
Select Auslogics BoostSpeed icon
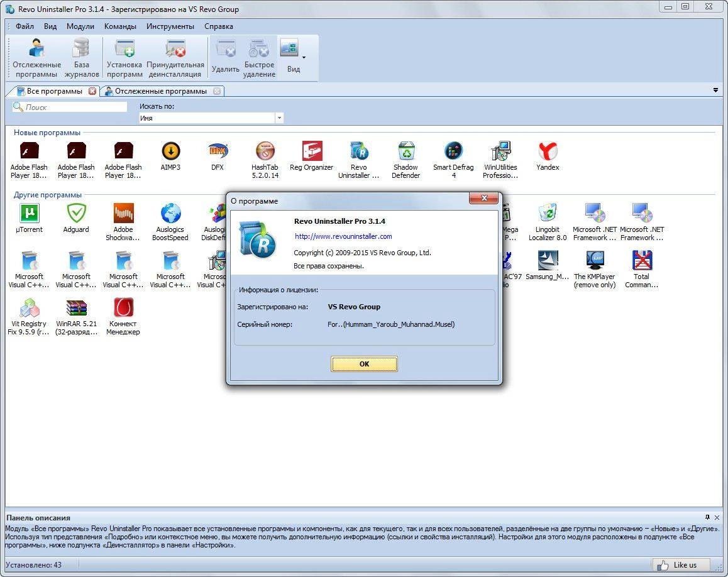170,223
